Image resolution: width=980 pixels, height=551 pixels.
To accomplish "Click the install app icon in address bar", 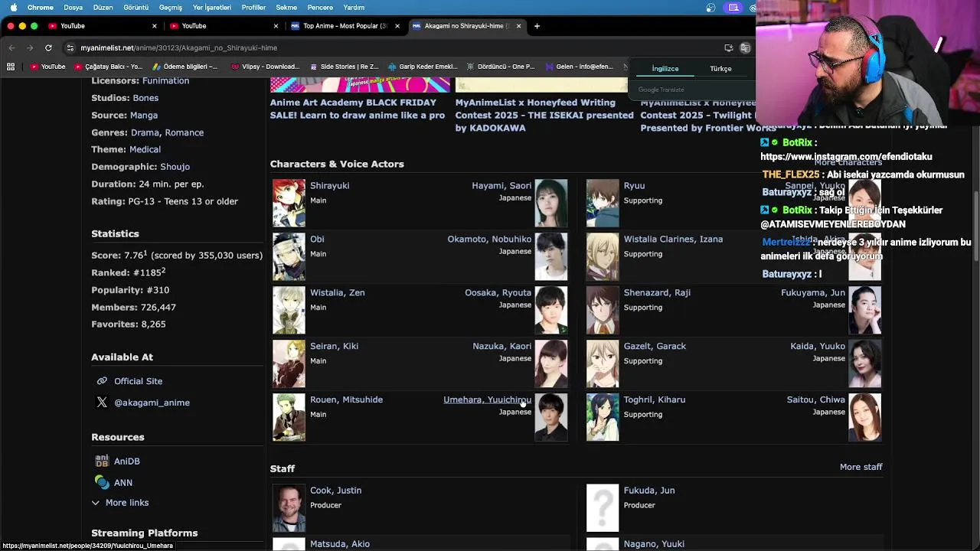I will tap(728, 47).
